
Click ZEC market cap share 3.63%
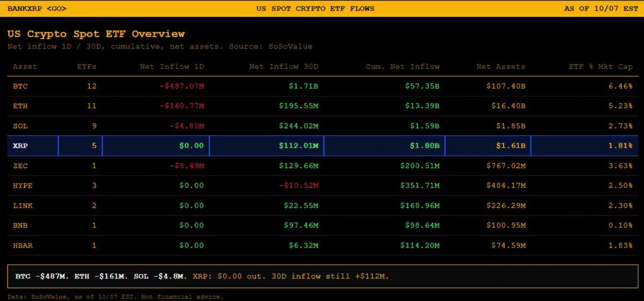(x=620, y=166)
